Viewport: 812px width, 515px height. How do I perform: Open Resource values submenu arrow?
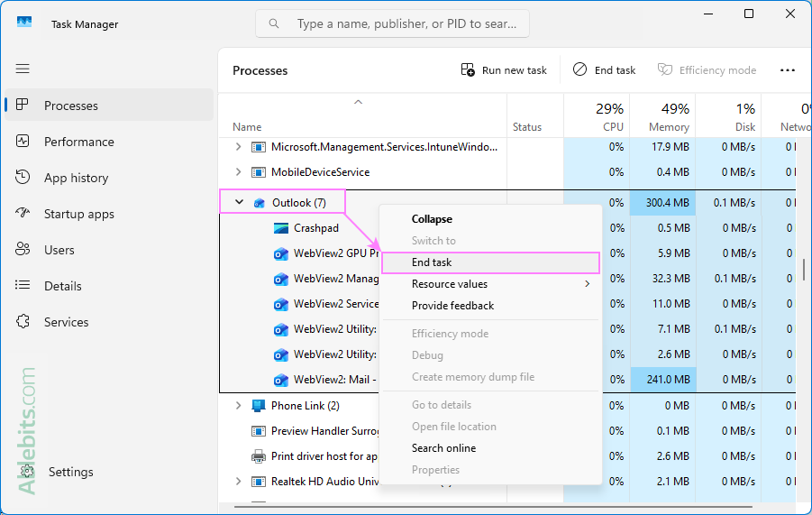click(588, 284)
